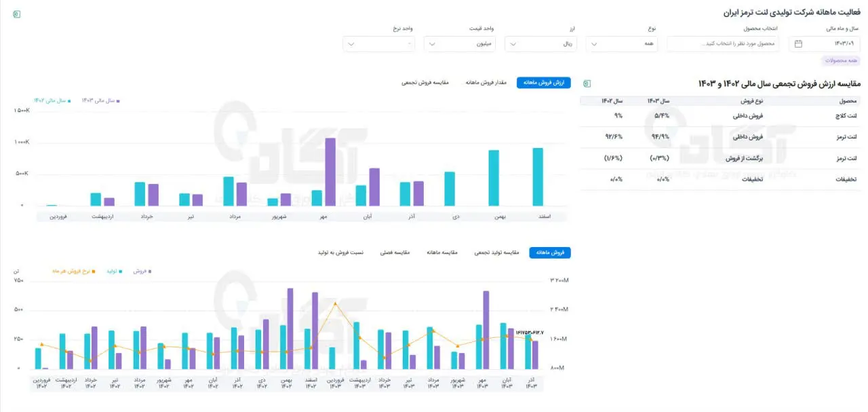Click the (۱/۶%) value cell

point(614,158)
